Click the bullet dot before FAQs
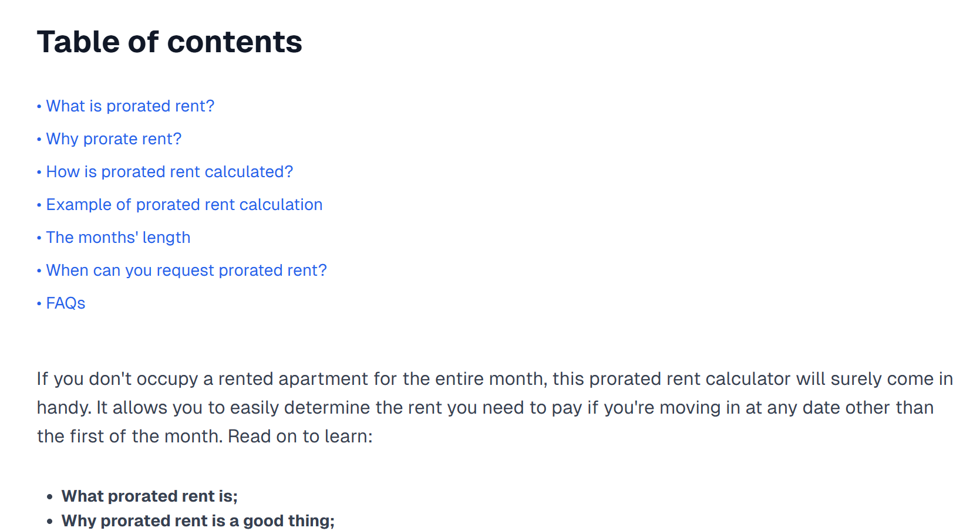 [39, 303]
